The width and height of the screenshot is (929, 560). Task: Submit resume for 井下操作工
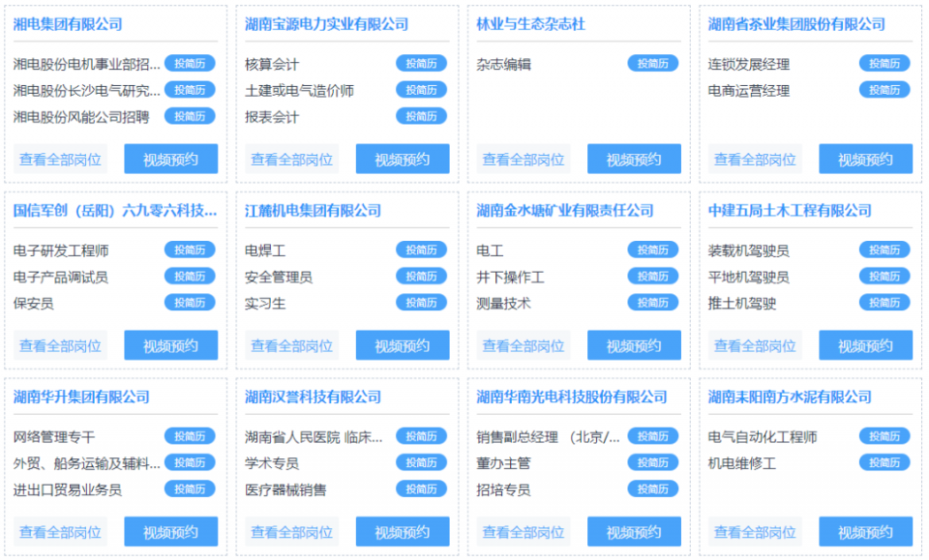653,277
